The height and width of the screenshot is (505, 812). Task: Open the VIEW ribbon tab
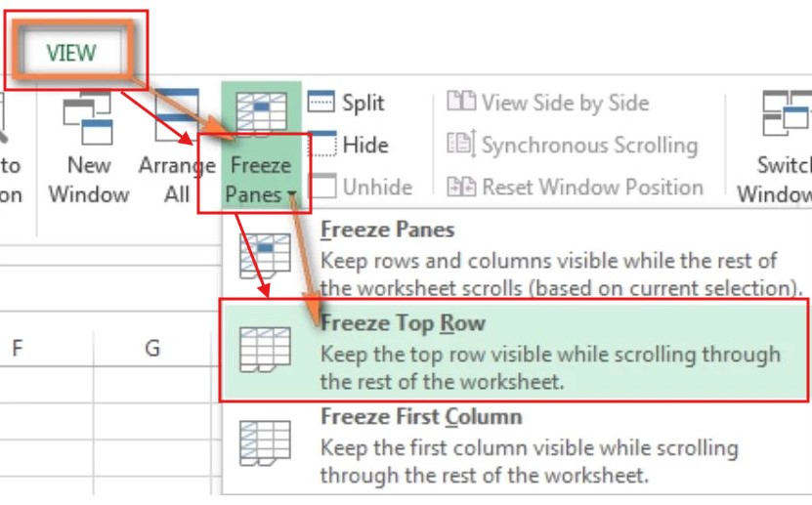click(x=72, y=53)
